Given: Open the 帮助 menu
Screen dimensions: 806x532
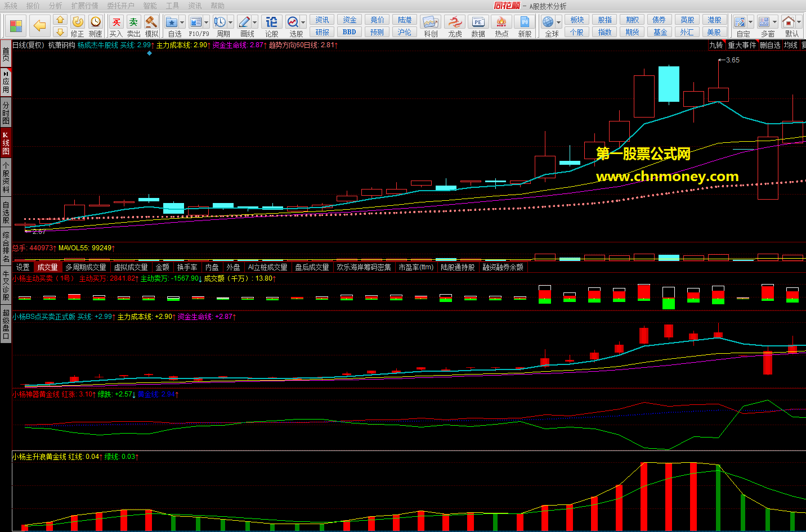Looking at the screenshot, I should point(217,6).
